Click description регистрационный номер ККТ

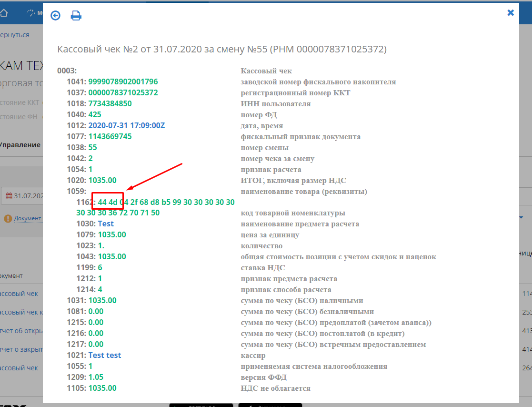click(x=295, y=92)
